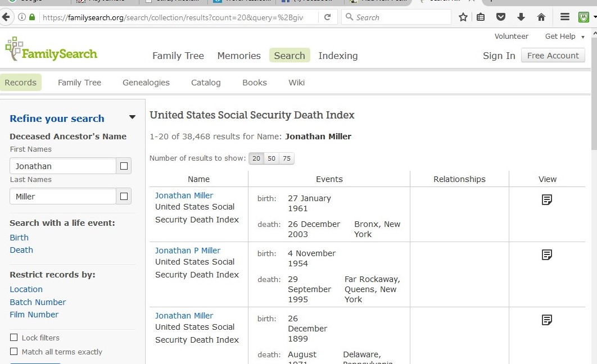Open the third Jonathan Miller result link

[x=184, y=315]
